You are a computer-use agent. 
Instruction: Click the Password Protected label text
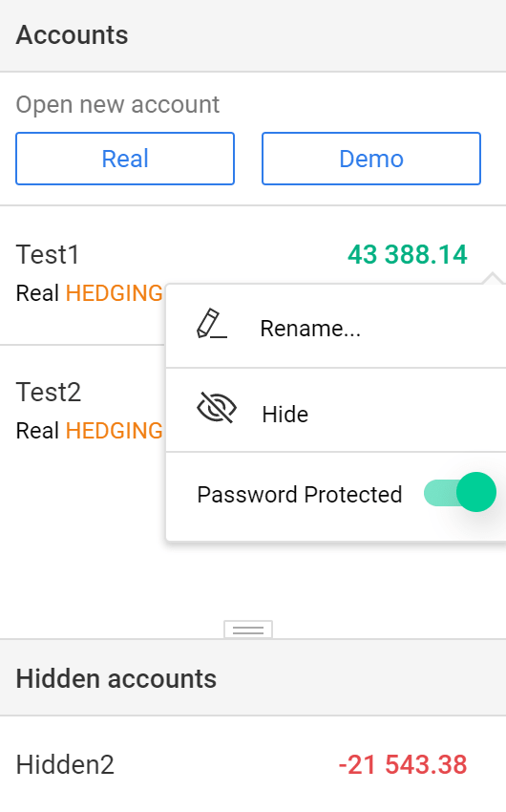tap(300, 495)
